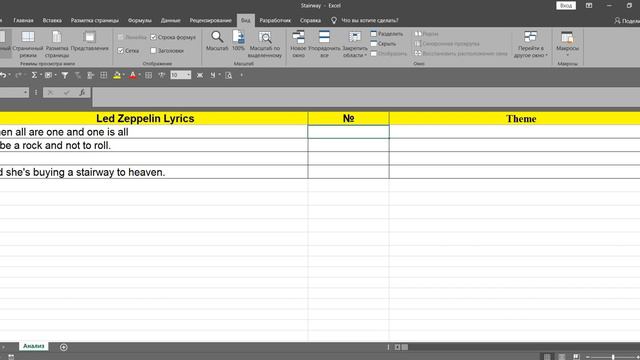640x360 pixels.
Task: Open the AutoSum dropdown arrow
Action: tap(41, 75)
